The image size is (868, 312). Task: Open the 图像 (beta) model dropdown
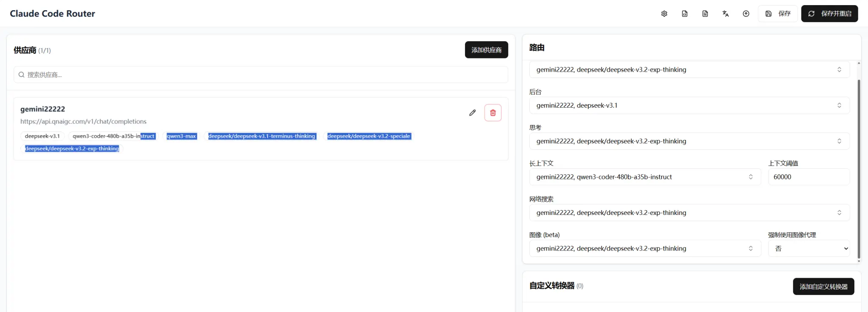tap(645, 248)
